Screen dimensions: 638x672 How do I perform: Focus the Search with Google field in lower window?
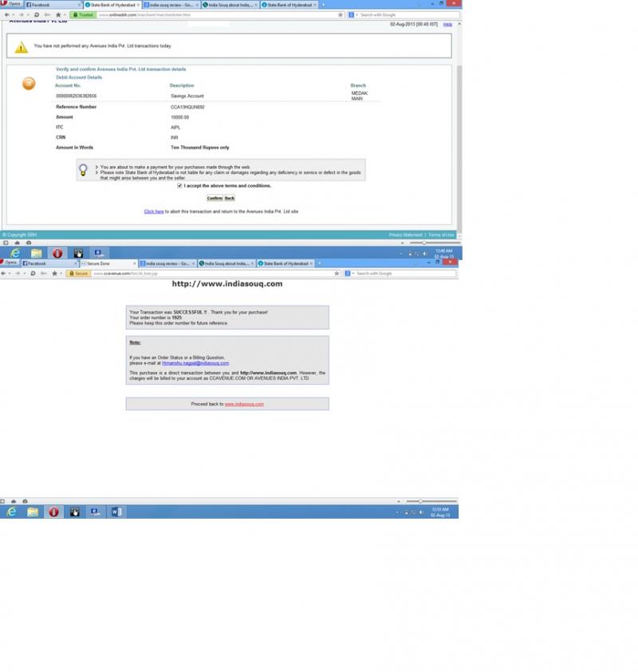pyautogui.click(x=405, y=274)
